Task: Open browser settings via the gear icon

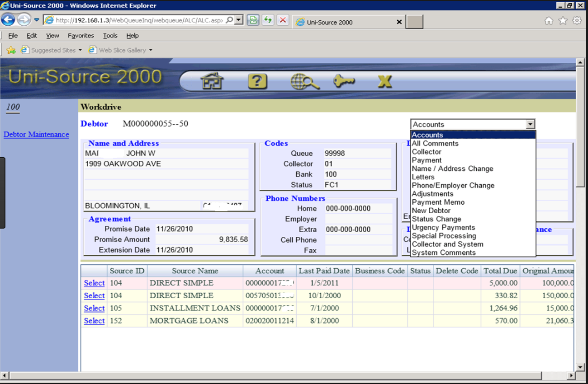Action: 578,20
